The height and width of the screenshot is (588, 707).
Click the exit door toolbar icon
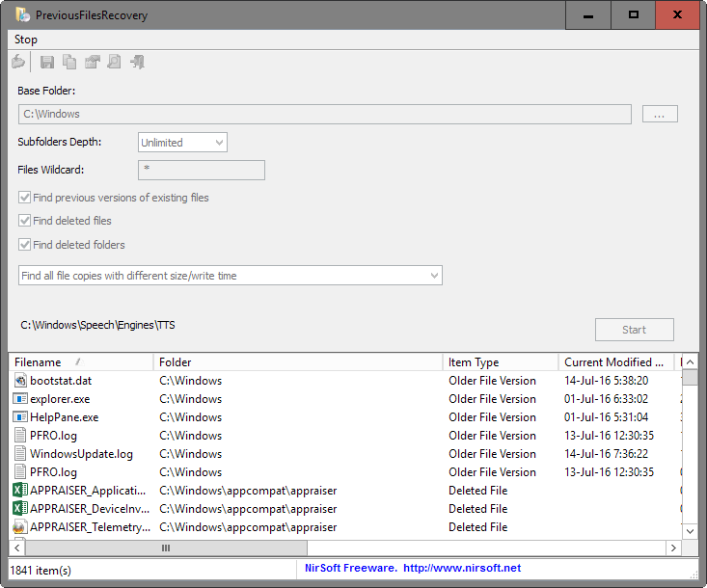pyautogui.click(x=137, y=62)
